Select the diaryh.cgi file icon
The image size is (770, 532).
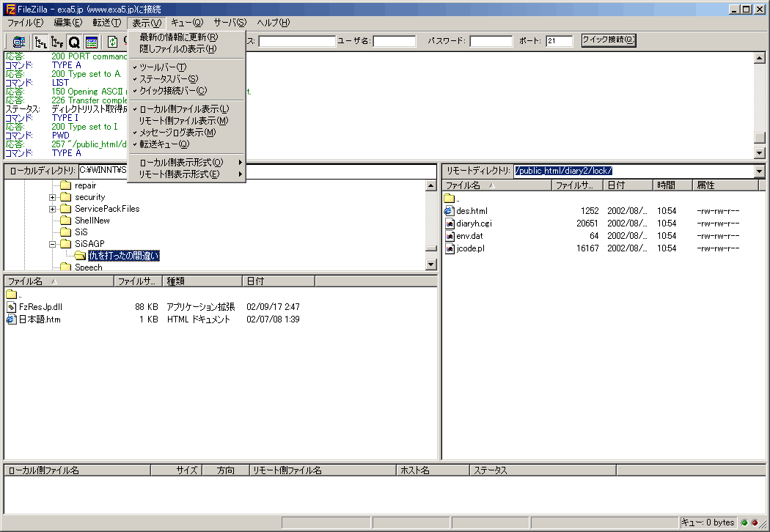click(x=449, y=223)
